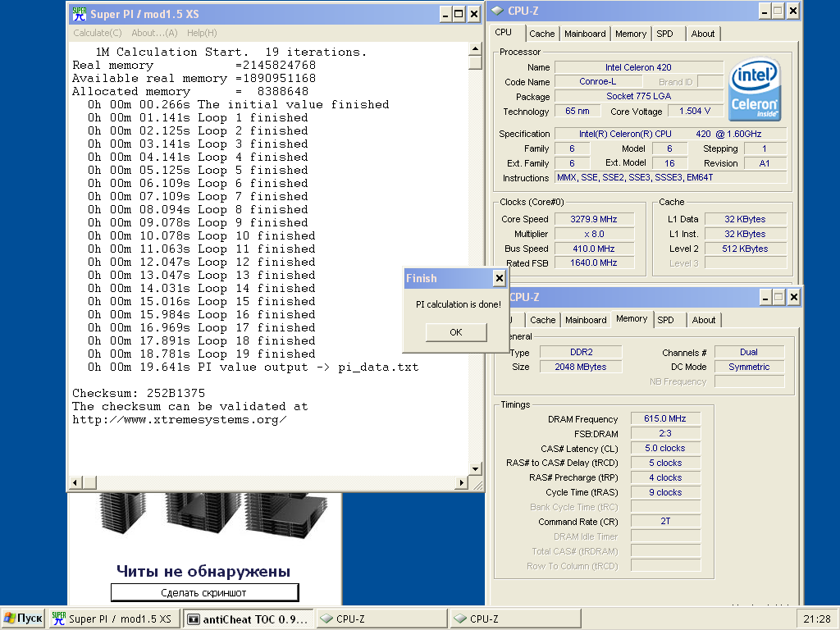This screenshot has width=840, height=630.
Task: Click the Name field 'Intel Celeron 420'
Action: coord(638,67)
